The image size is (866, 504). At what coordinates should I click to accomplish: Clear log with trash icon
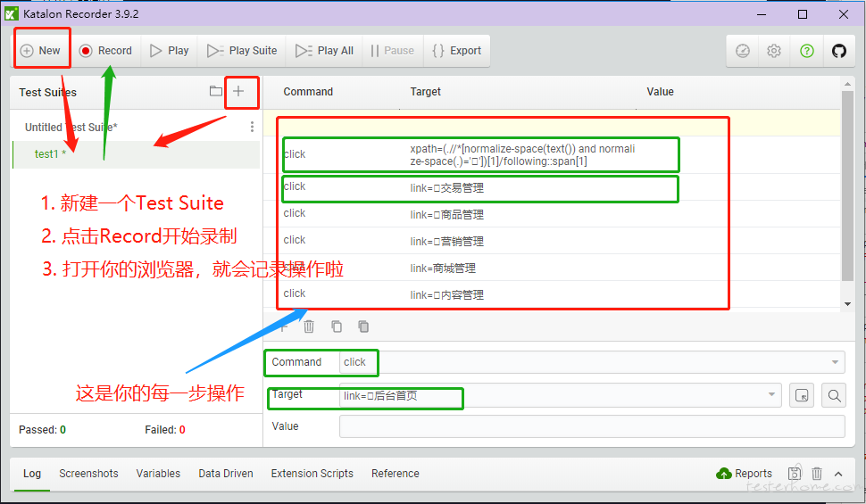pyautogui.click(x=817, y=474)
